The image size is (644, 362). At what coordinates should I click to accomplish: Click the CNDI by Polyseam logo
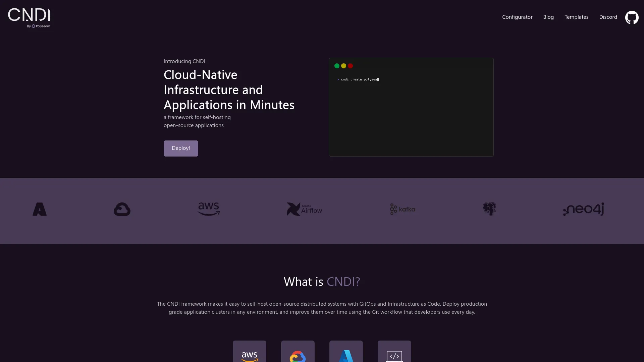[x=29, y=18]
